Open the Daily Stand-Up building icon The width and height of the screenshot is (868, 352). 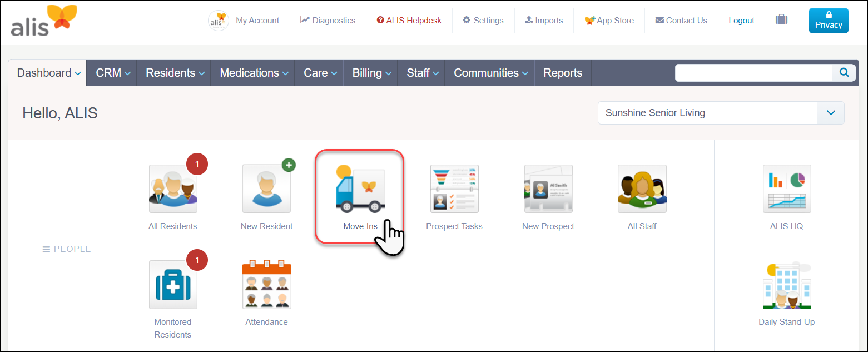[x=787, y=285]
